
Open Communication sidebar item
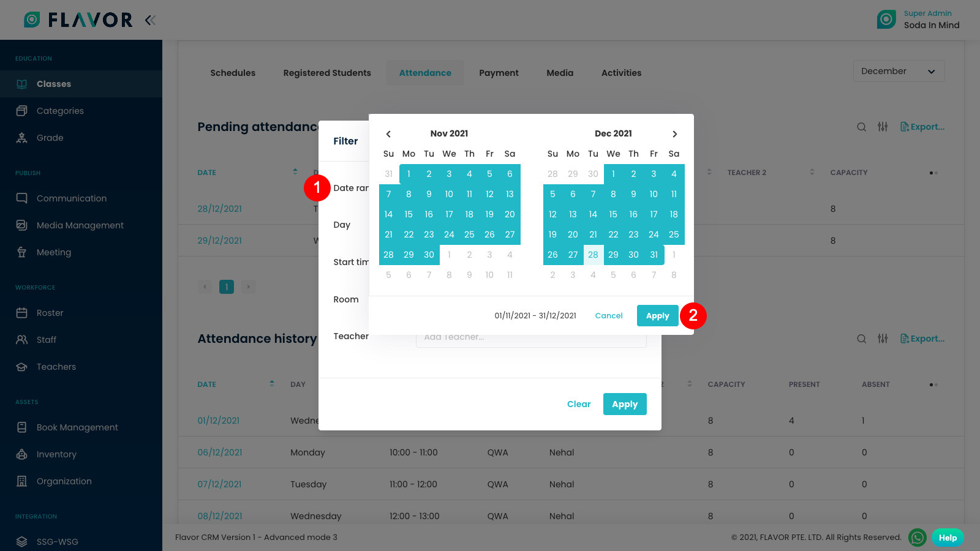click(x=81, y=198)
